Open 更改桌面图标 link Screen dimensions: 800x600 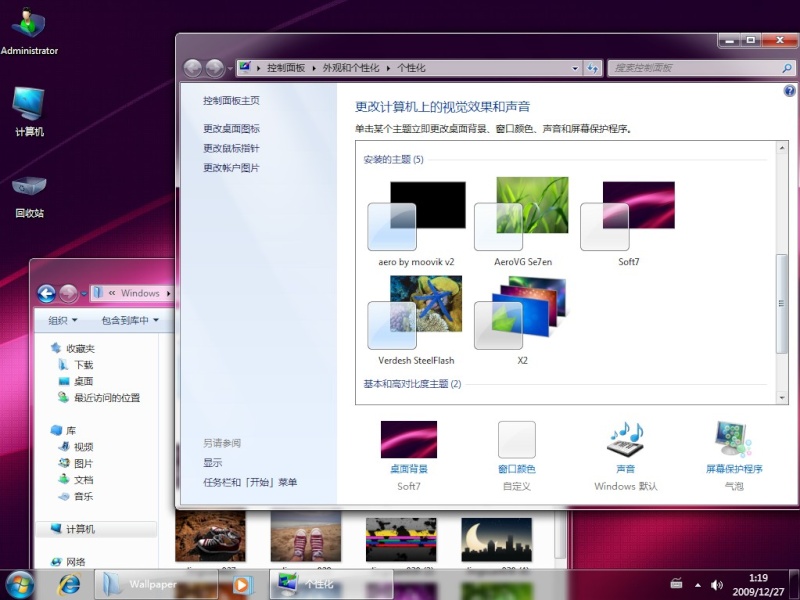pos(231,128)
